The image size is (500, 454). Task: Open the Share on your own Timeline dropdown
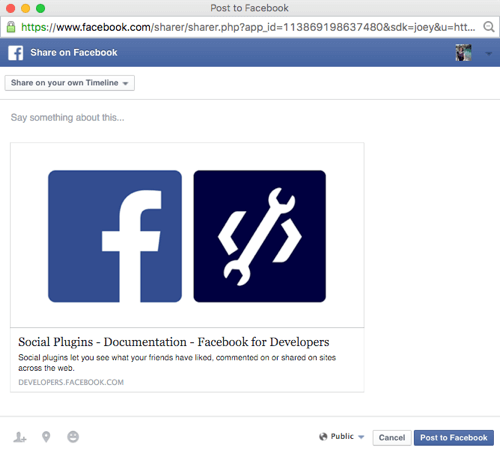coord(70,83)
